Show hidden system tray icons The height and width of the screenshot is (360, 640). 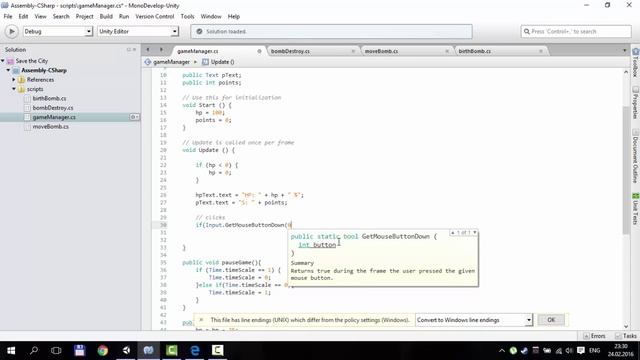(502, 351)
